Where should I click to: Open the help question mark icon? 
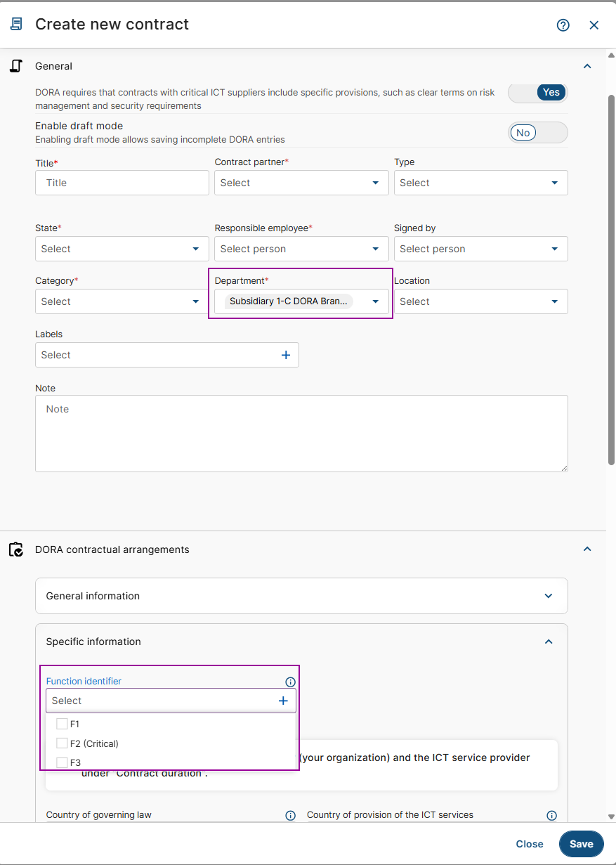pyautogui.click(x=563, y=25)
